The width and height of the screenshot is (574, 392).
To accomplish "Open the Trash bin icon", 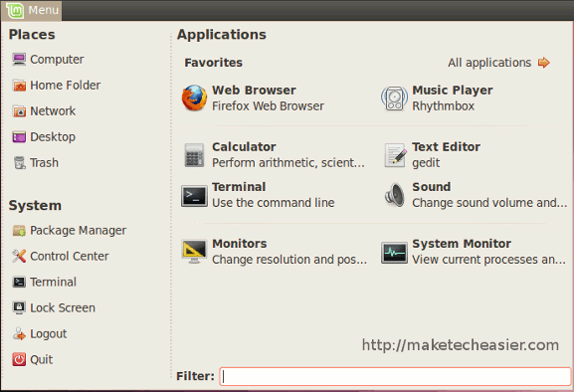I will click(x=19, y=163).
